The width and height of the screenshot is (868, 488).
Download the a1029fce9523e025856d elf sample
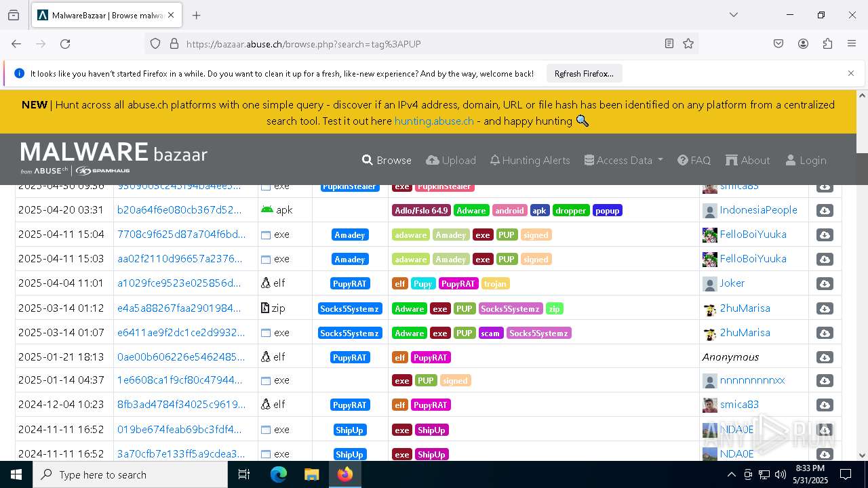825,284
